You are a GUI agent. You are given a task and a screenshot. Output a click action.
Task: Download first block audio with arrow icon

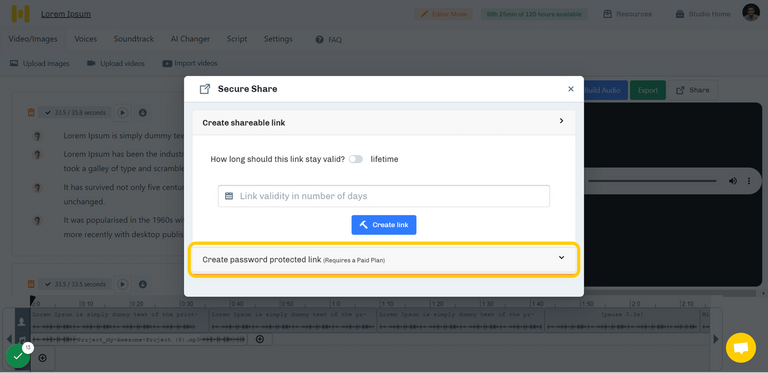coord(143,113)
